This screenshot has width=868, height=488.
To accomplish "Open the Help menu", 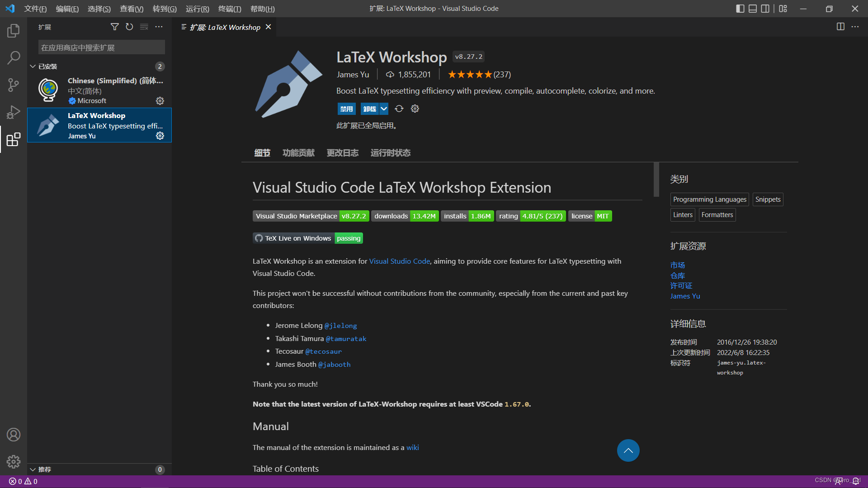I will coord(262,9).
